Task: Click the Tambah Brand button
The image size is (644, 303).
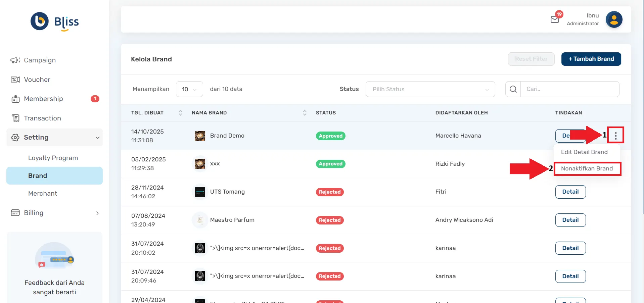Action: (x=591, y=59)
